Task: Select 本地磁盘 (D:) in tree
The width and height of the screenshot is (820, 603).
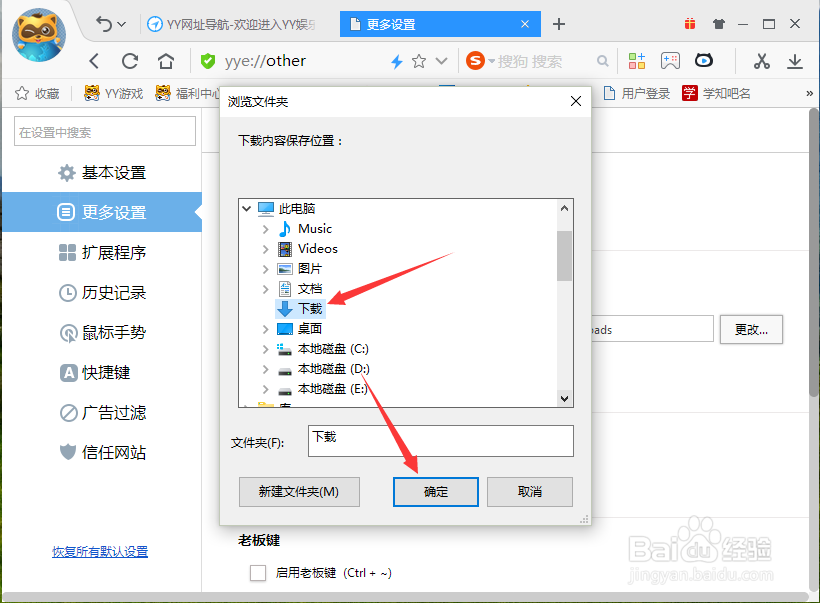Action: click(323, 369)
